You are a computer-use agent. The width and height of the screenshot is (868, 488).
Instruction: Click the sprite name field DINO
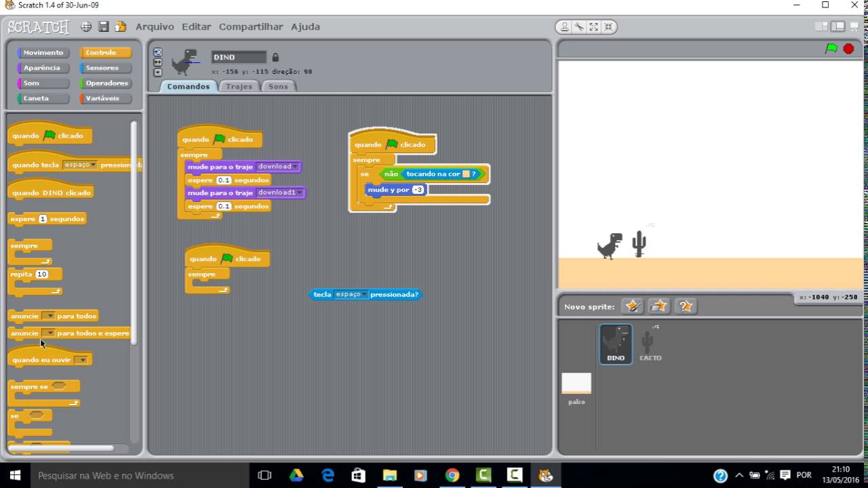[x=239, y=58]
